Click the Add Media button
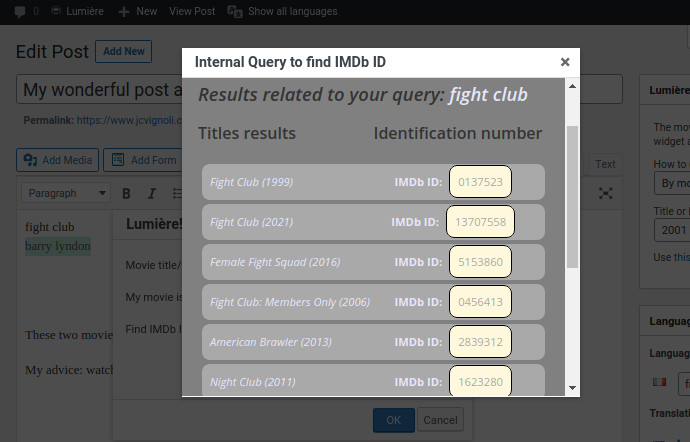This screenshot has width=690, height=442. (x=58, y=160)
